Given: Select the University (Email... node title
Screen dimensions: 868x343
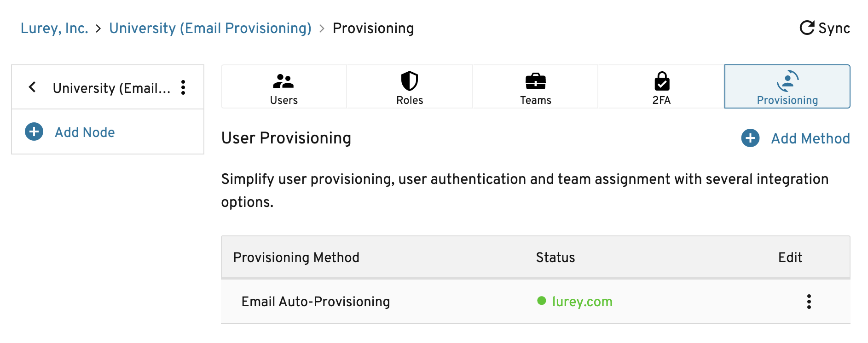Looking at the screenshot, I should (x=111, y=88).
